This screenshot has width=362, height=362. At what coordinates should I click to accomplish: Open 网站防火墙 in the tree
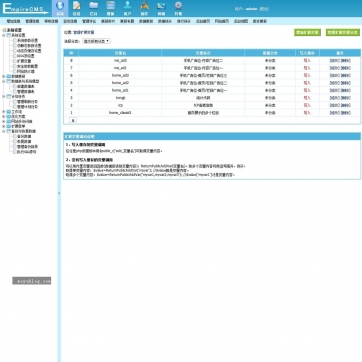(x=26, y=71)
